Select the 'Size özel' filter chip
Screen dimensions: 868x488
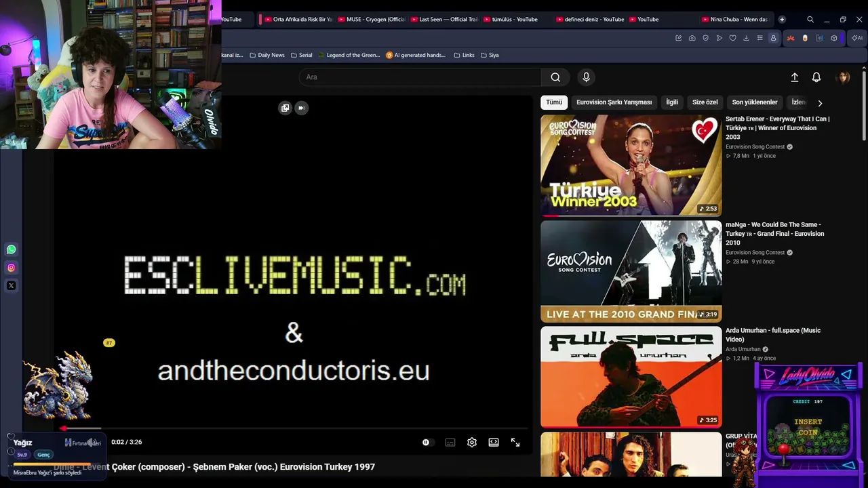tap(705, 102)
